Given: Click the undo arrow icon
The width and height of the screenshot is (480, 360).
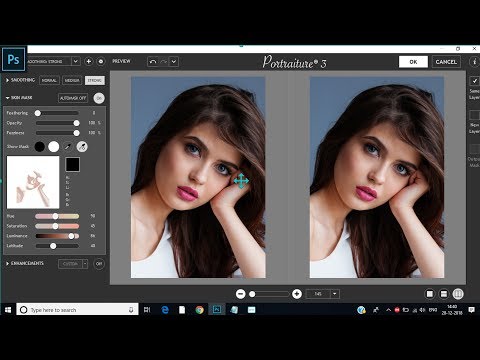Looking at the screenshot, I should coord(153,62).
